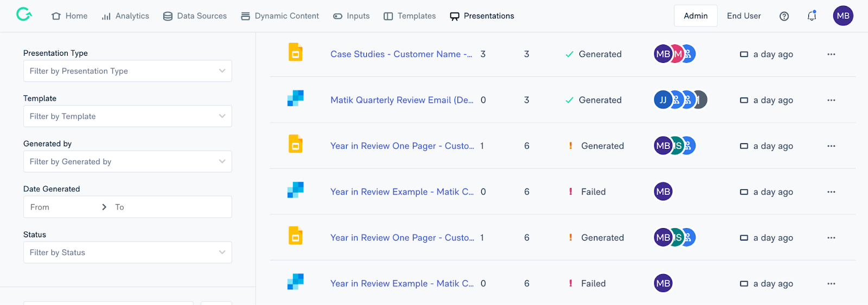Click Generated status in Matik Quarterly Review row
The image size is (868, 305).
[600, 100]
